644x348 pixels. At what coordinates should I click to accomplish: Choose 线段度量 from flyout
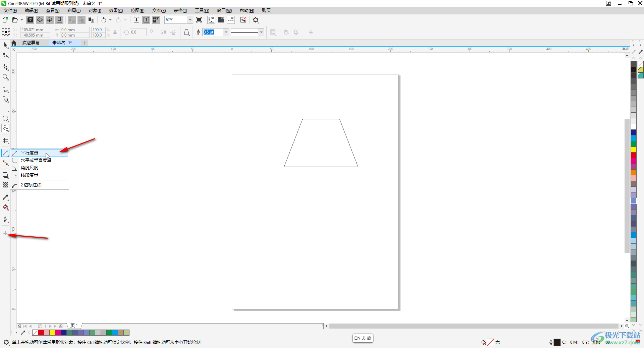pyautogui.click(x=40, y=175)
